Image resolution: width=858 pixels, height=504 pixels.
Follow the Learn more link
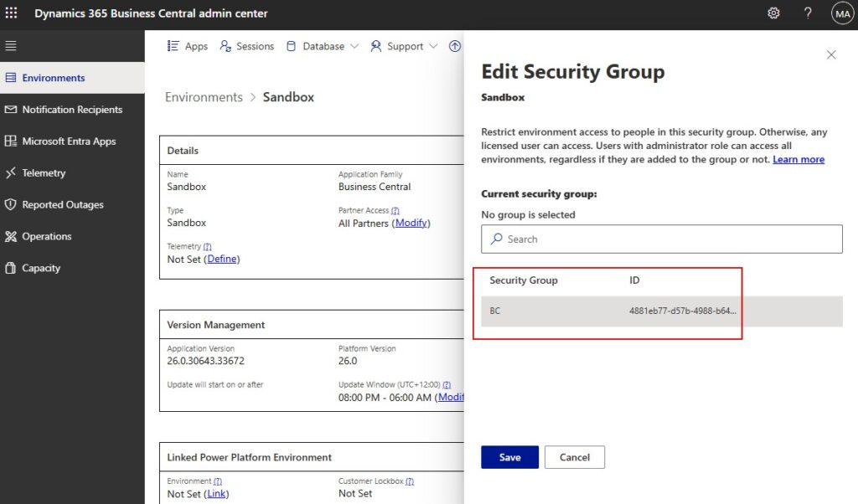click(x=799, y=159)
